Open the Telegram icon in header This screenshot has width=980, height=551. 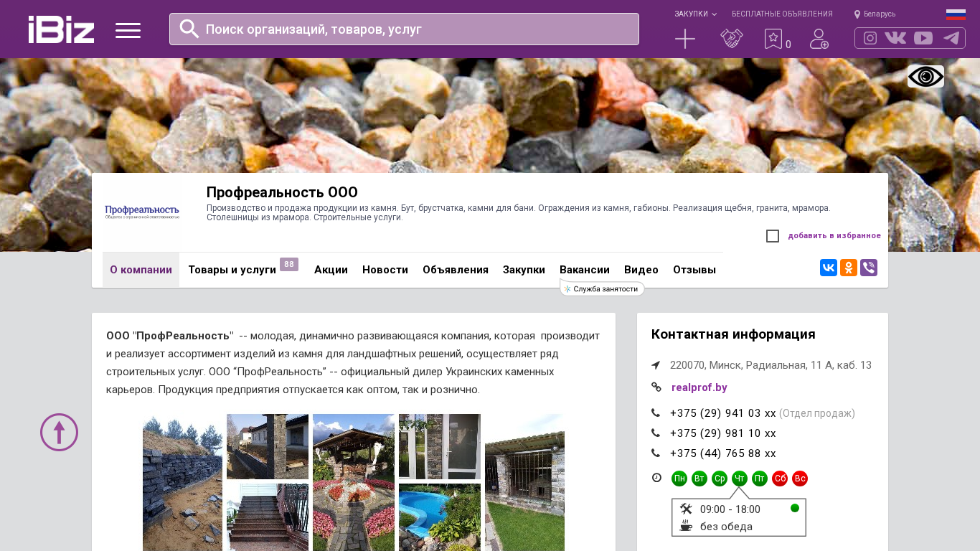951,38
